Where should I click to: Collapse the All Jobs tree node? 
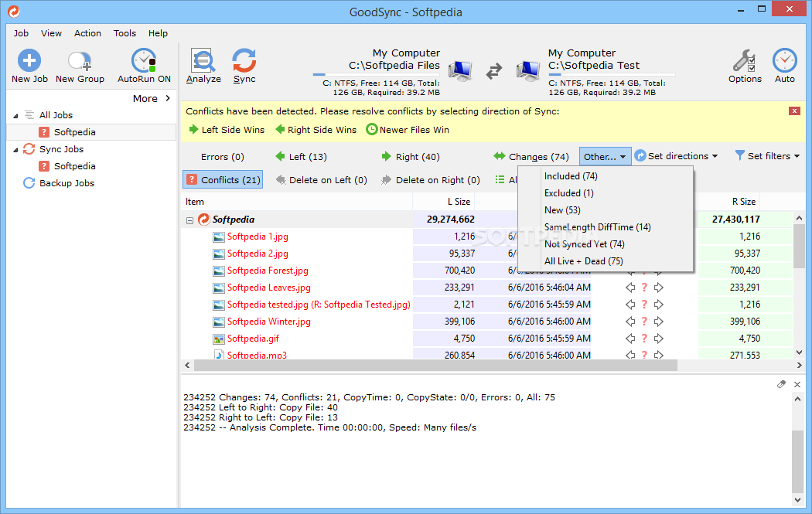[15, 115]
